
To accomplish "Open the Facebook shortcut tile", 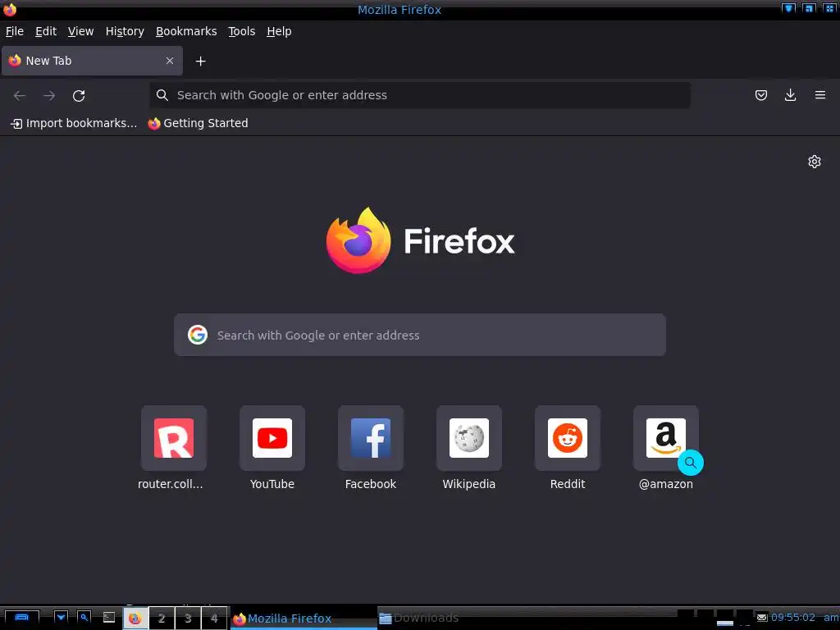I will coord(371,438).
